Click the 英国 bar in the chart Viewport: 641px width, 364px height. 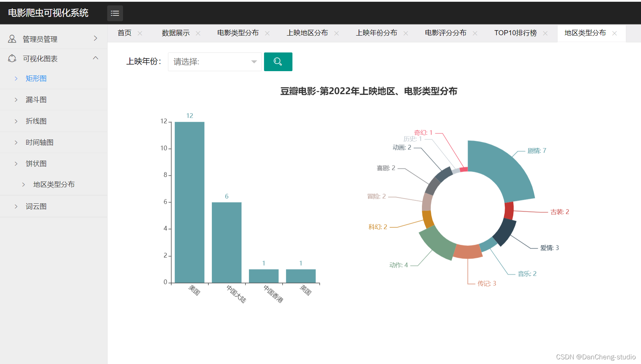[301, 276]
